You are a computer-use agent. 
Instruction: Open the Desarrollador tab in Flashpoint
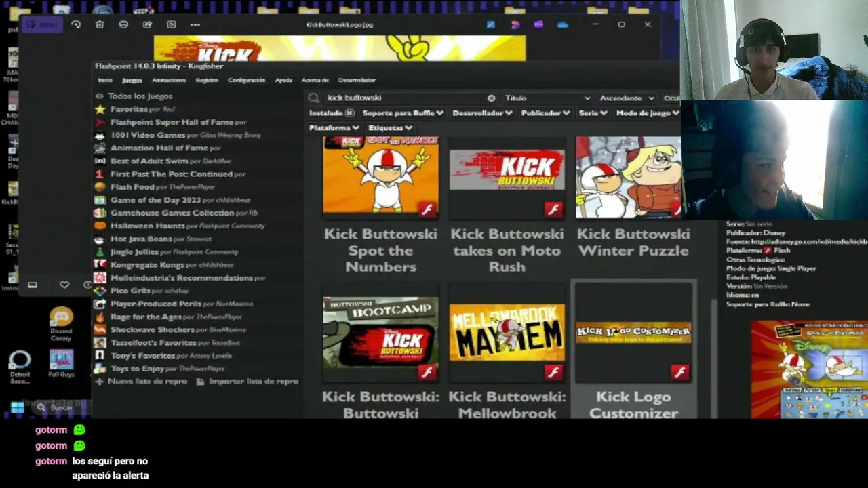(357, 80)
